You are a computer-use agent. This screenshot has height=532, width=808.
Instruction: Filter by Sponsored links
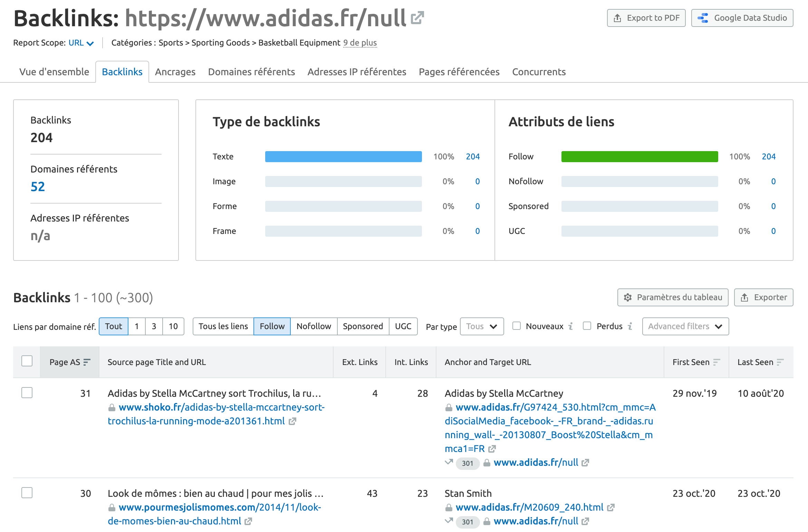[363, 326]
